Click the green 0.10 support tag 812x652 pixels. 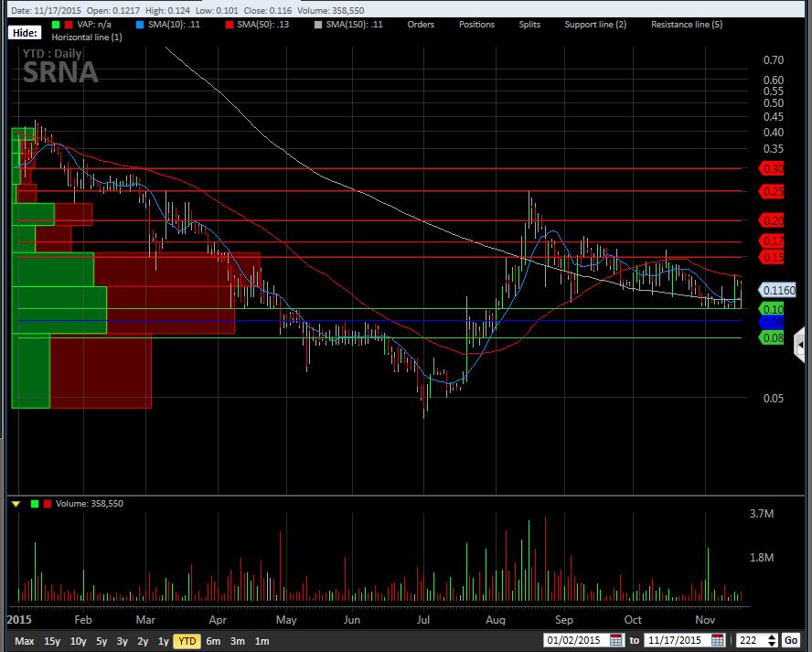[x=773, y=309]
